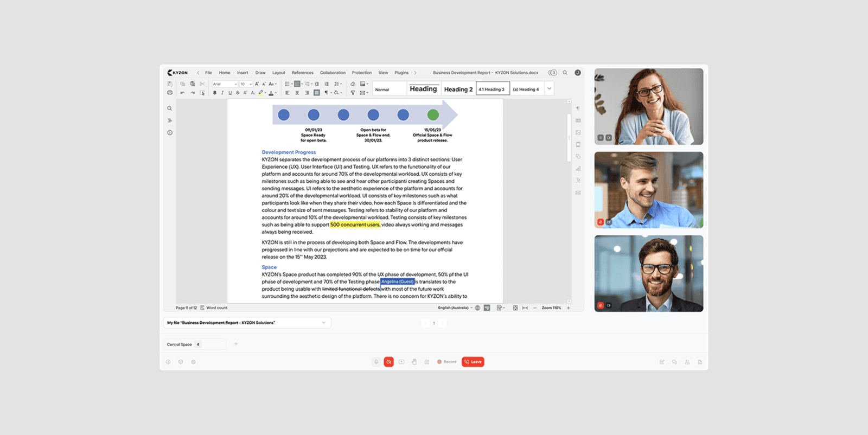Open the font size dropdown
Screen dimensions: 868x435
point(246,84)
